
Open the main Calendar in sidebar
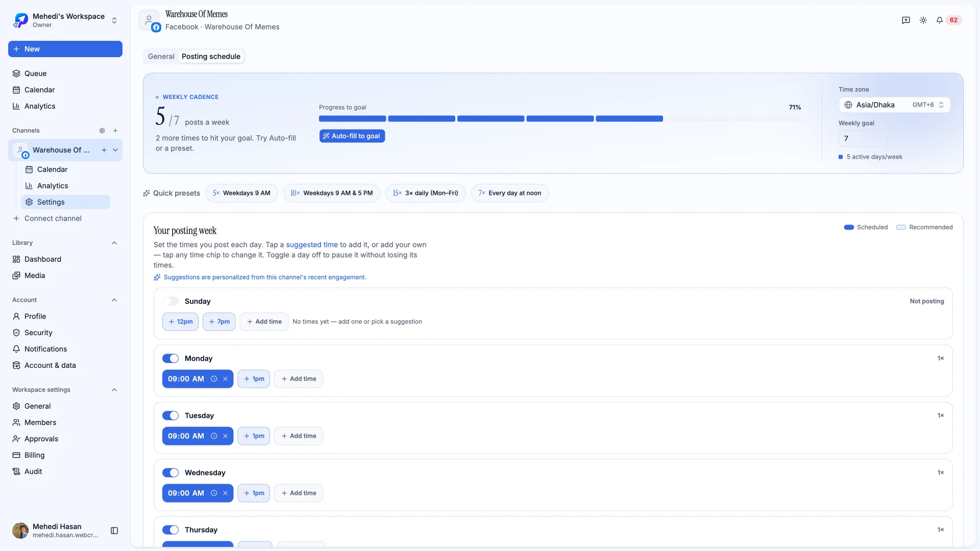[65, 90]
